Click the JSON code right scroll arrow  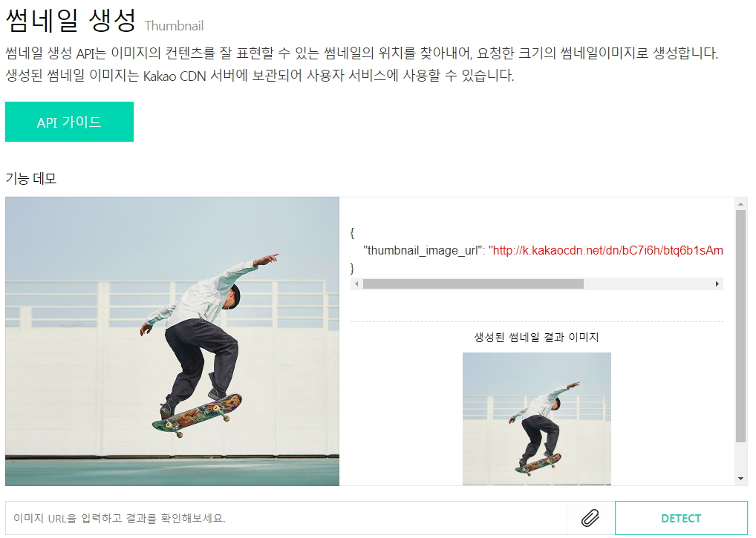pyautogui.click(x=717, y=284)
